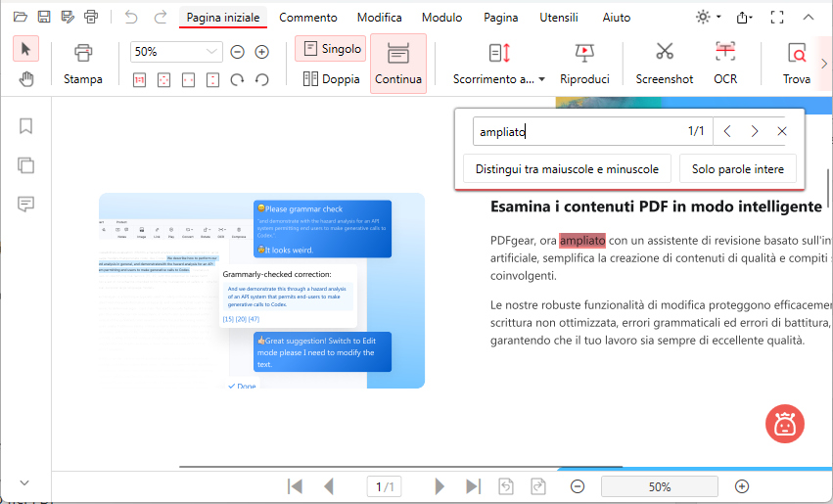Click the actual size 1:1 icon

click(139, 80)
